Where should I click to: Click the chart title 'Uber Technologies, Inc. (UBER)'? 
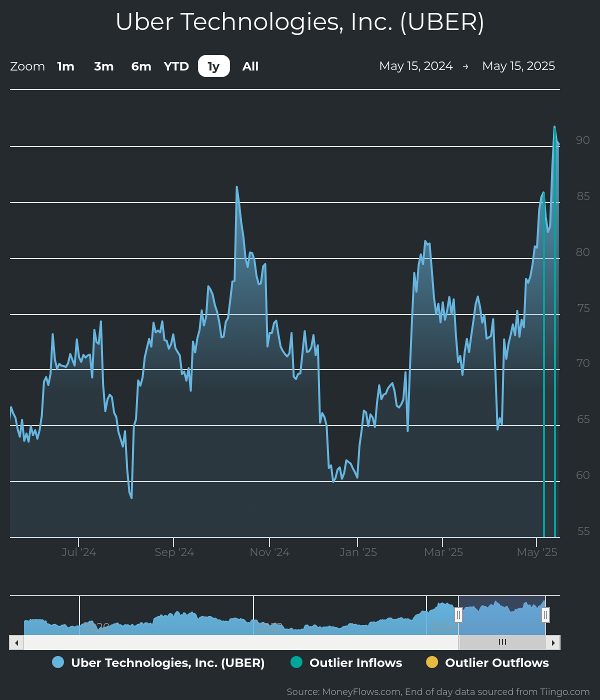pos(300,21)
